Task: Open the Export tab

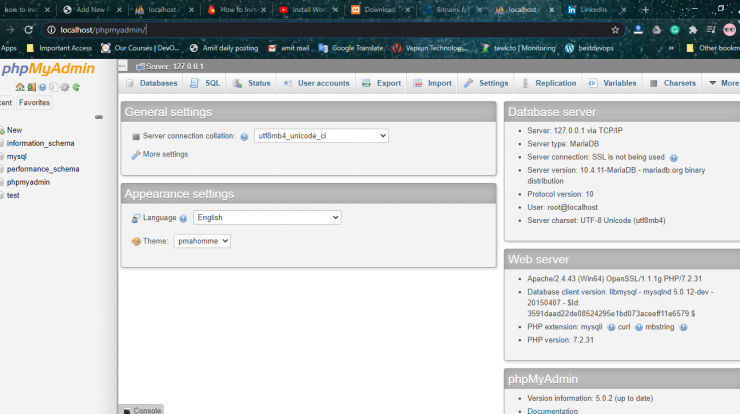Action: 381,83
